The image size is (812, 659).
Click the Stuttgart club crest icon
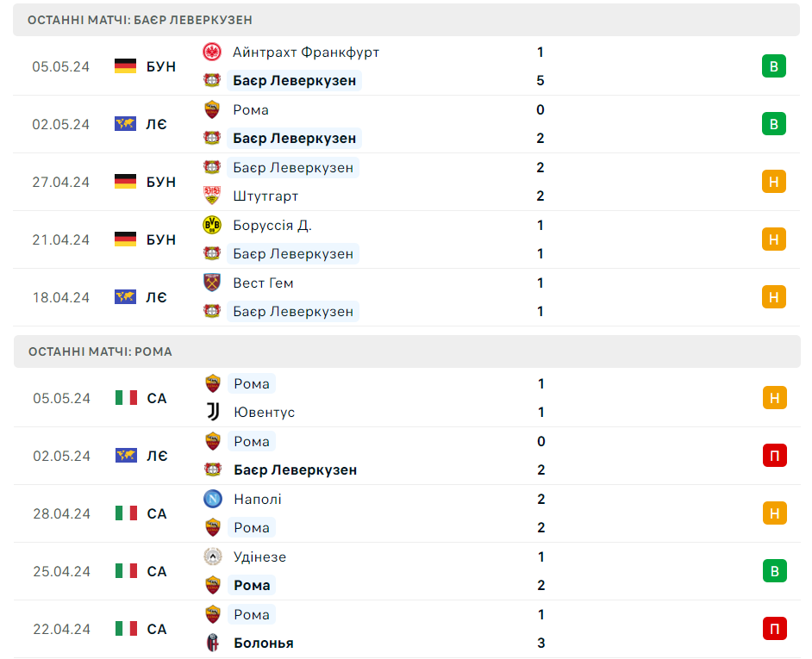(x=212, y=196)
